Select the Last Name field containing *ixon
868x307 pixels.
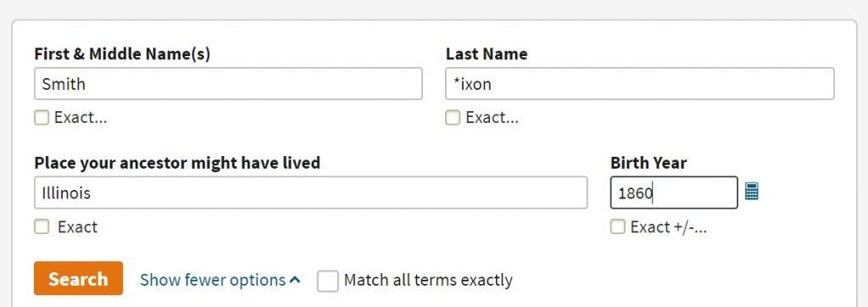640,84
